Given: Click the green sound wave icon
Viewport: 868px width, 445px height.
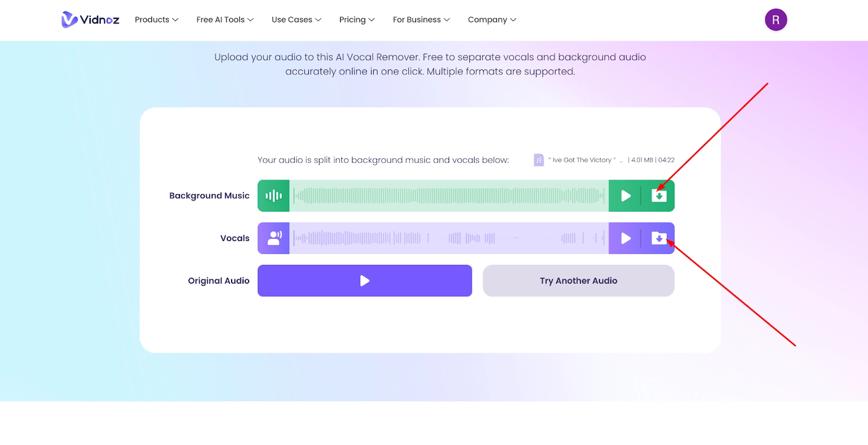Looking at the screenshot, I should (x=273, y=196).
